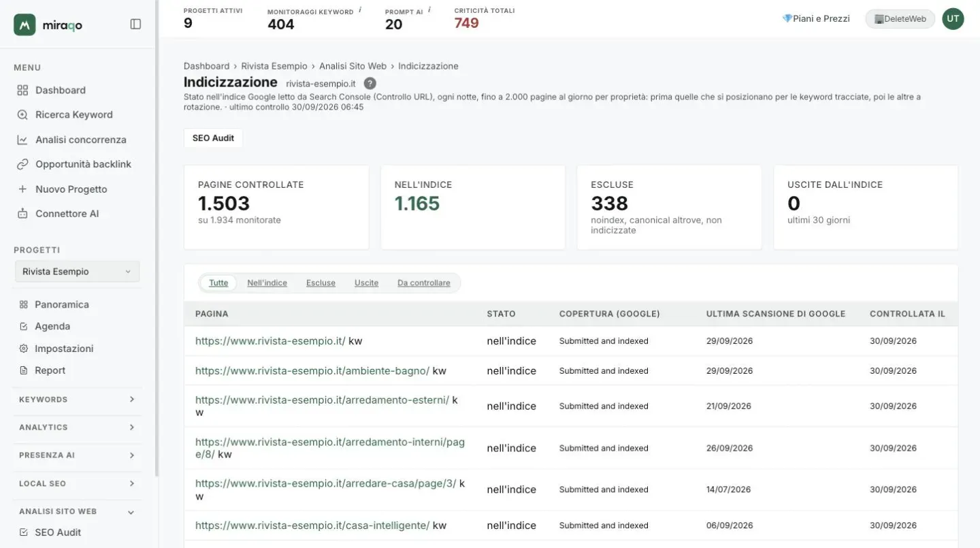Show the help question mark beside rivista-esempio.it

(x=370, y=83)
